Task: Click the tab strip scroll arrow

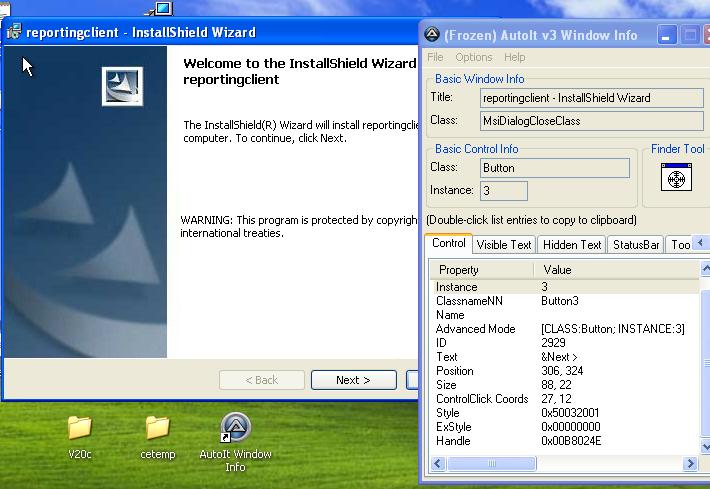Action: 700,243
